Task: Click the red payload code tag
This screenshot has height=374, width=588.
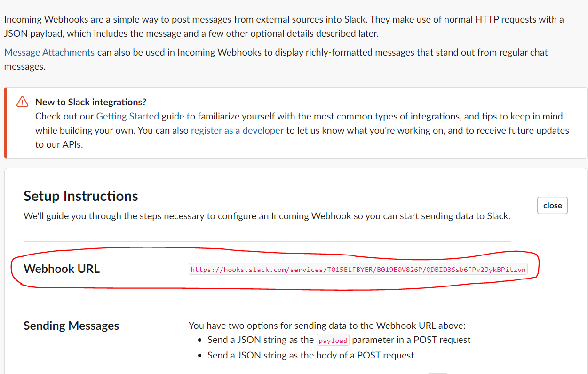Action: pyautogui.click(x=333, y=340)
